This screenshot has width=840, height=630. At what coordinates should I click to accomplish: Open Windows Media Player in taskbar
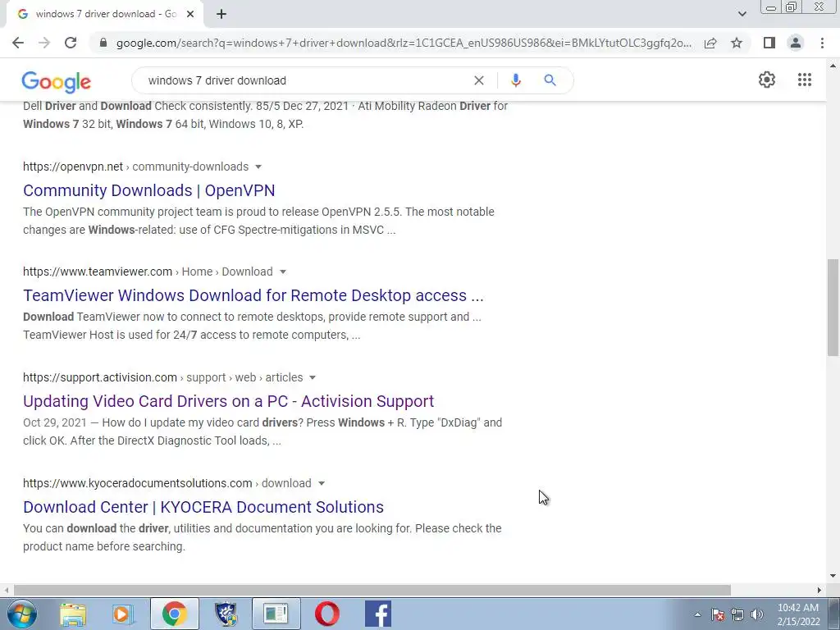point(123,614)
